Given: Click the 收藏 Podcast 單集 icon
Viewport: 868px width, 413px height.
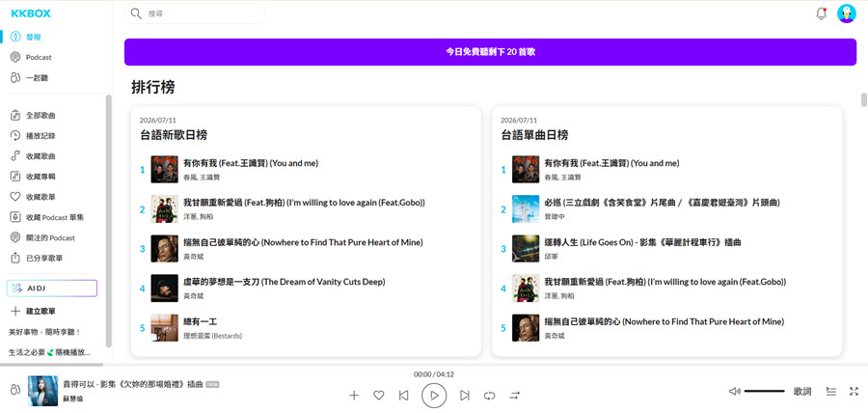Looking at the screenshot, I should pos(15,217).
